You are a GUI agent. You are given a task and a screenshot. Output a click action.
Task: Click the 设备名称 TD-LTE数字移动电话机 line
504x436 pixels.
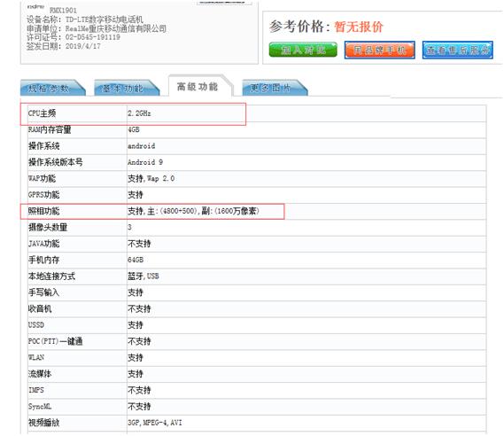85,19
